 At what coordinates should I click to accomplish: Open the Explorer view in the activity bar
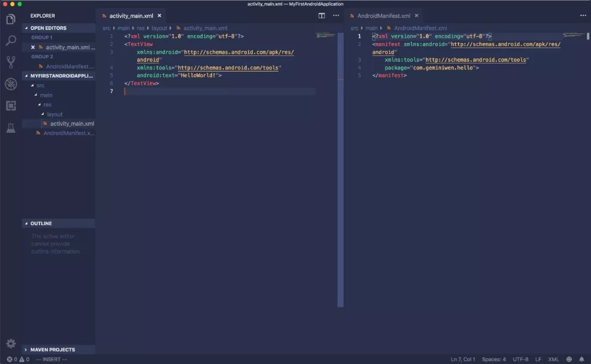tap(10, 19)
